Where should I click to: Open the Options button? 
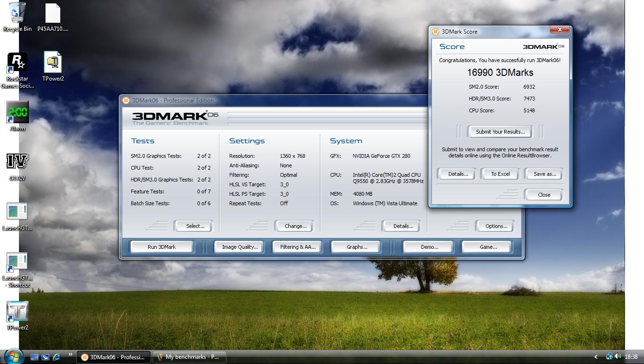coord(496,226)
